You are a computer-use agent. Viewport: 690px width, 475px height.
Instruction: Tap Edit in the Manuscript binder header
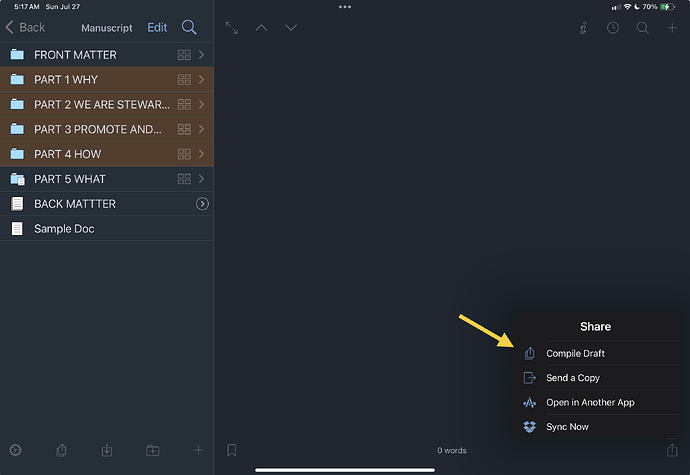point(157,27)
